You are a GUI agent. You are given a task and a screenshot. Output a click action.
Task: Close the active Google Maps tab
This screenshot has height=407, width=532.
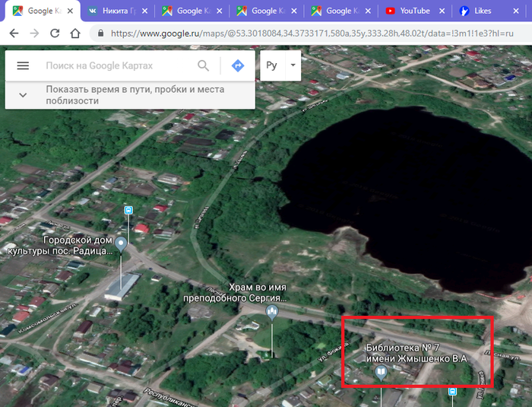point(71,11)
